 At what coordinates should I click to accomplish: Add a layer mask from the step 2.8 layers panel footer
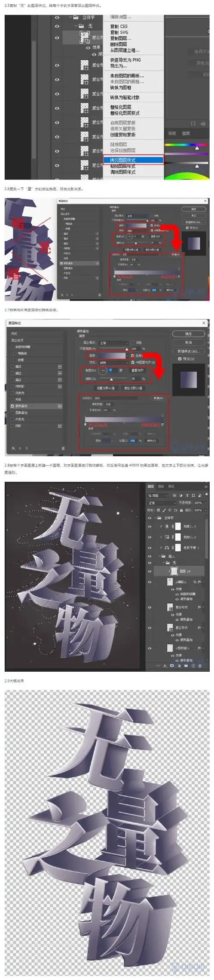pos(172,666)
